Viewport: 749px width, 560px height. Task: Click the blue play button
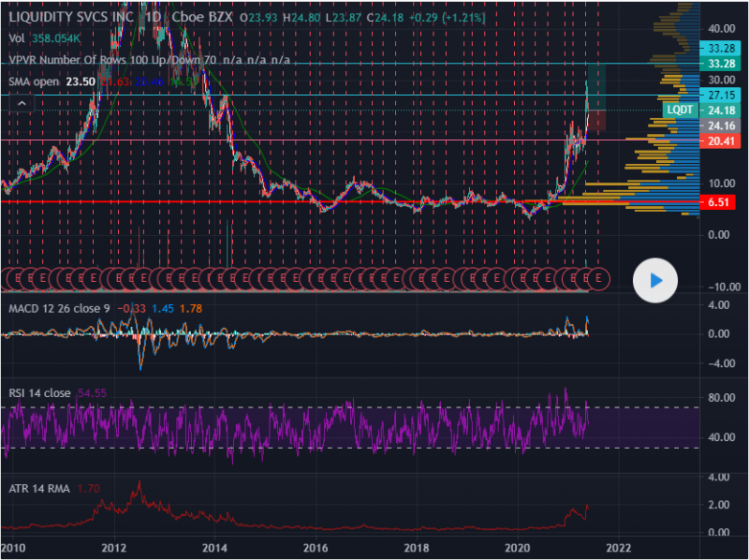[x=656, y=279]
